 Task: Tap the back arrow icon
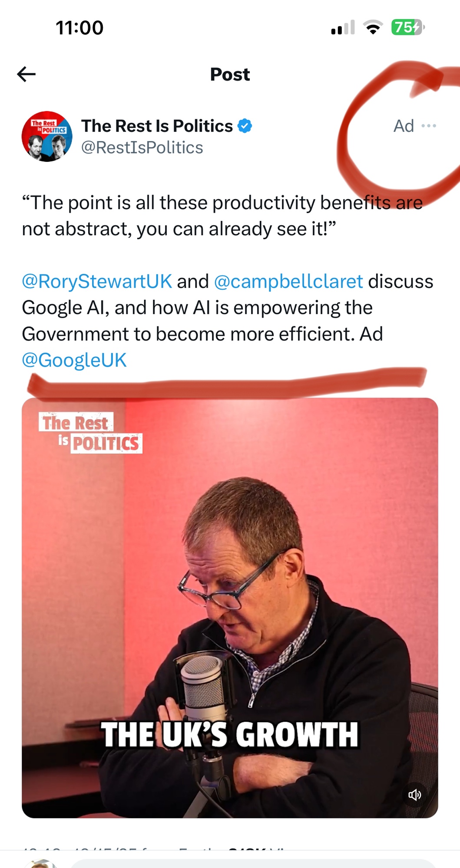point(26,74)
